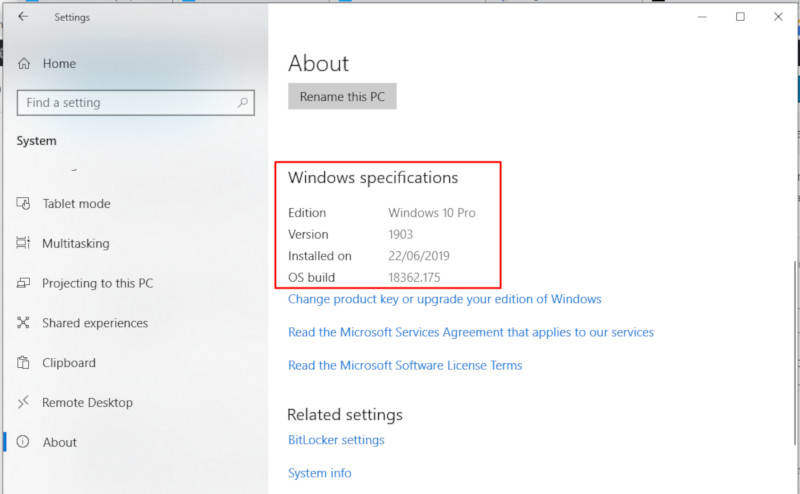This screenshot has height=494, width=800.
Task: Click the About page title
Action: 318,63
